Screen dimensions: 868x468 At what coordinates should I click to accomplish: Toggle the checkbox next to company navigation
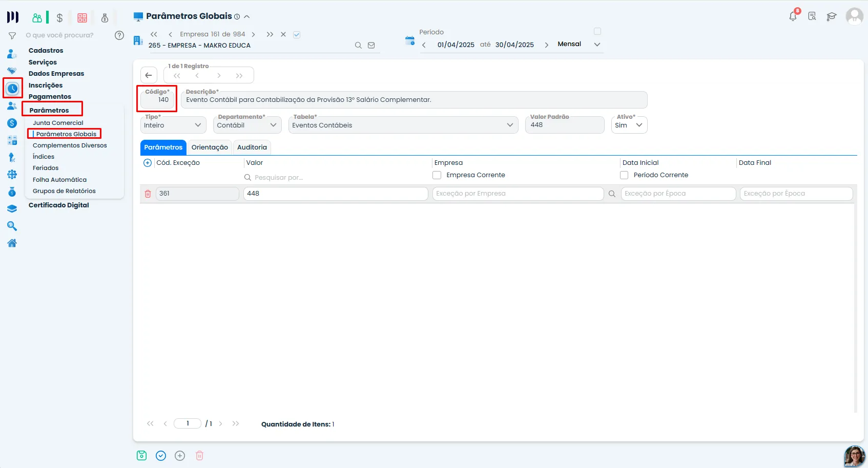(x=297, y=35)
